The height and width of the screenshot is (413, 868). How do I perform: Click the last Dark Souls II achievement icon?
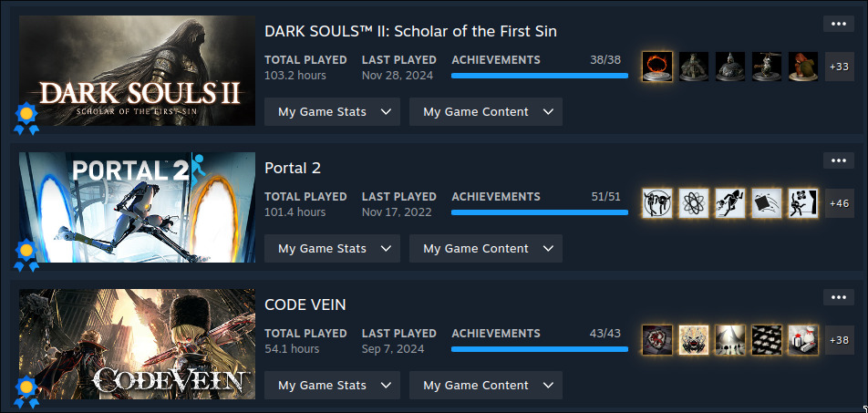click(802, 67)
